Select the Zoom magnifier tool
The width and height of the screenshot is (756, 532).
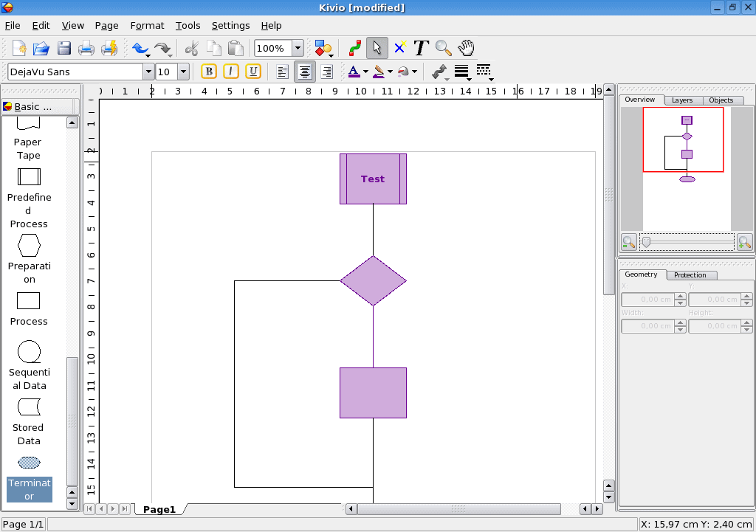point(443,48)
